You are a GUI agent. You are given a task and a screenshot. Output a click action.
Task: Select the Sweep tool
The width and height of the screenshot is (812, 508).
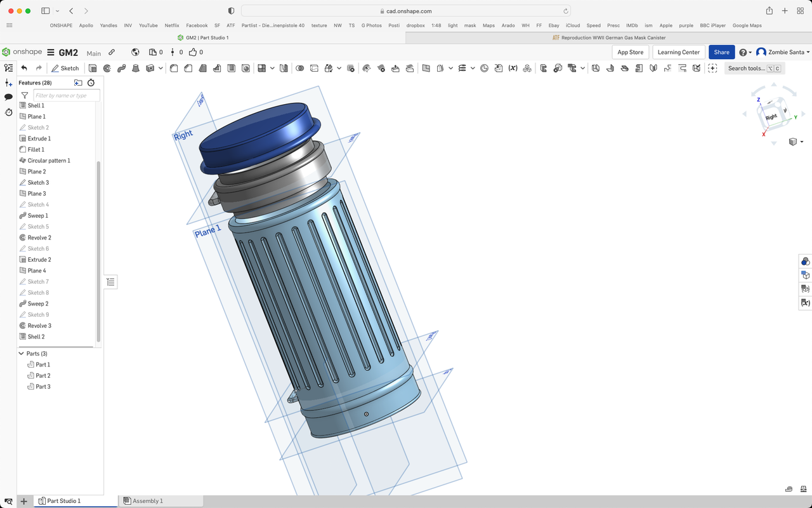pyautogui.click(x=121, y=68)
